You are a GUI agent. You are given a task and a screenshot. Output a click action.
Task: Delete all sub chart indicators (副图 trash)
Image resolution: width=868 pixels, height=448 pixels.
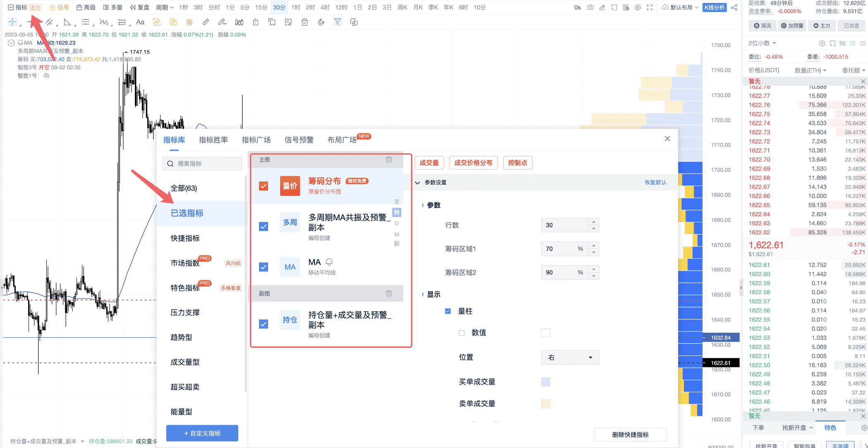389,293
